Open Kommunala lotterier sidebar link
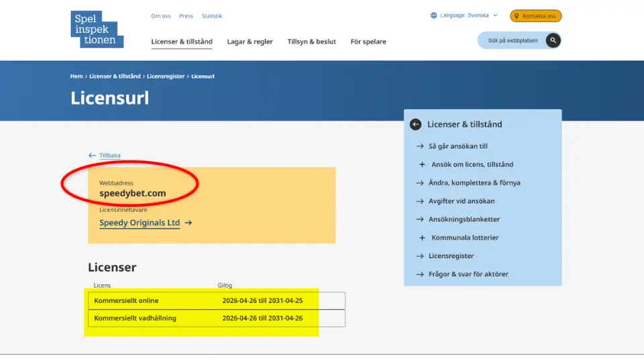The image size is (644, 362). click(x=465, y=237)
